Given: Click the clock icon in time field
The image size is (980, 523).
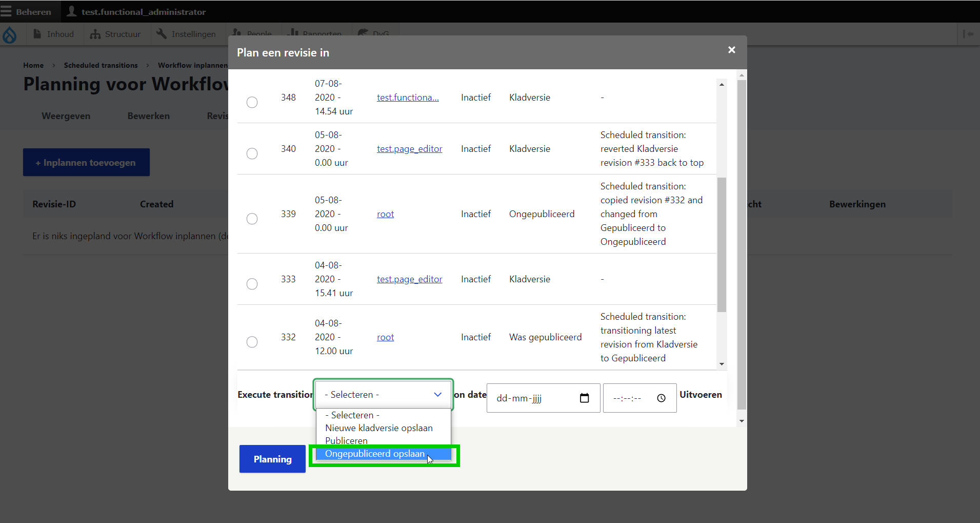Looking at the screenshot, I should coord(661,398).
